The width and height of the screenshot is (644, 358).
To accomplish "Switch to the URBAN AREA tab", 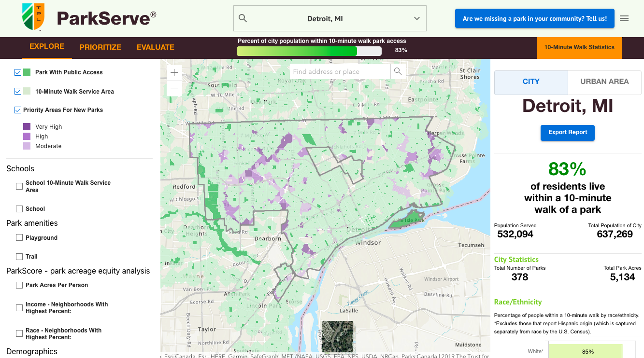I will 604,82.
